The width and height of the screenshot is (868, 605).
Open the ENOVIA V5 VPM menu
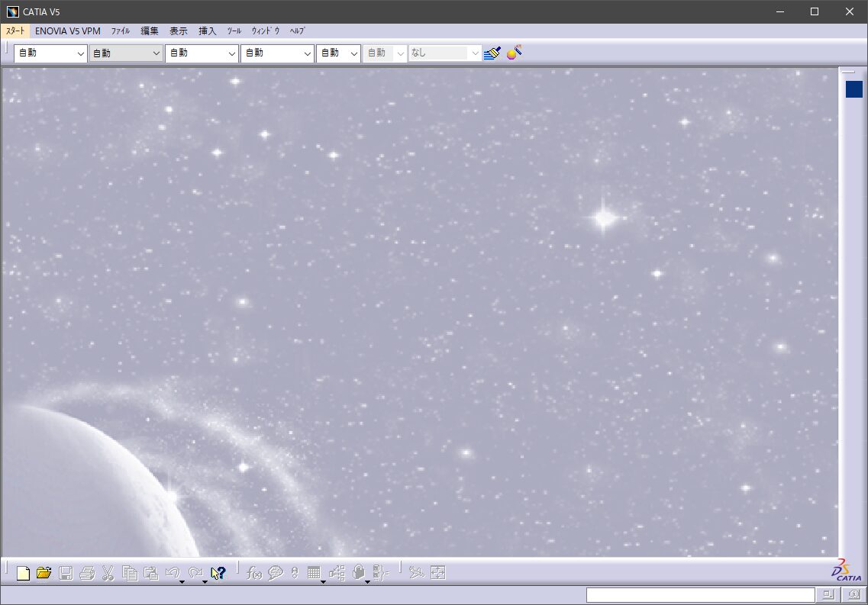[x=67, y=31]
